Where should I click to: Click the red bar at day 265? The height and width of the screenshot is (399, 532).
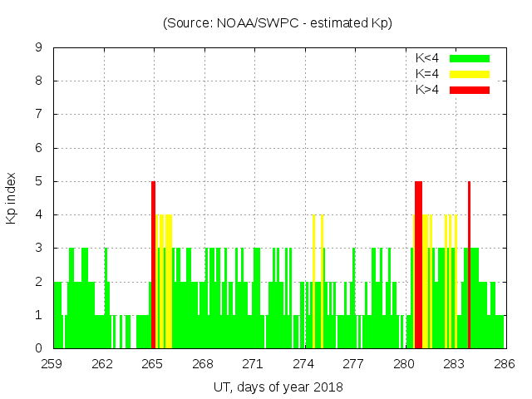click(153, 266)
